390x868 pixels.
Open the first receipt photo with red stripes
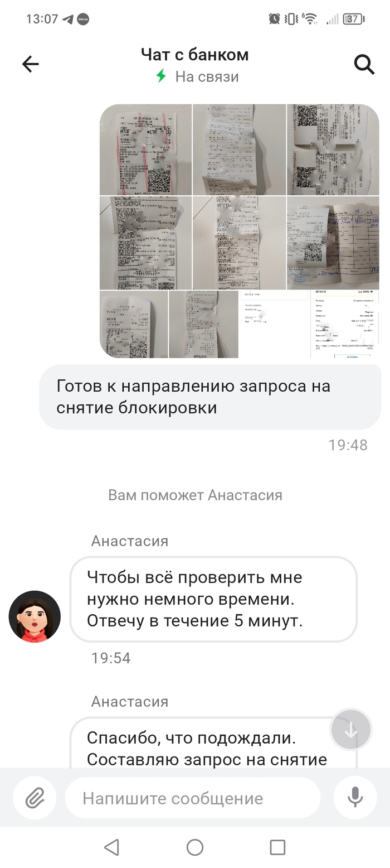[145, 150]
